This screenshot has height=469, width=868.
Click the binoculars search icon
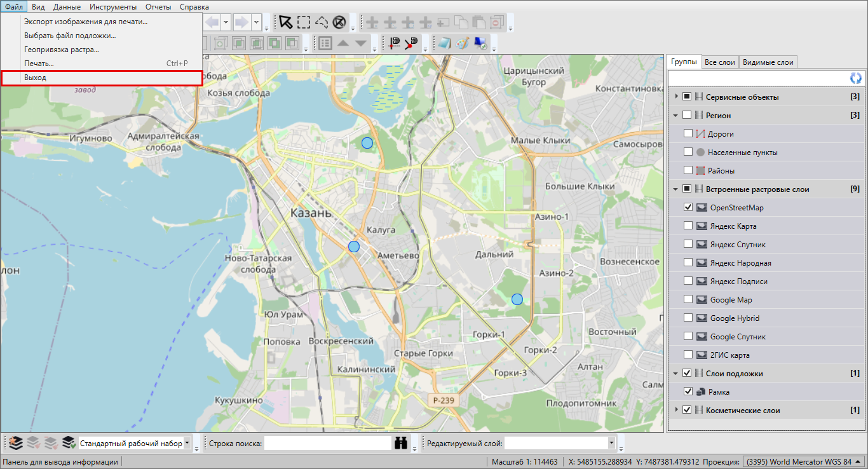(x=401, y=444)
